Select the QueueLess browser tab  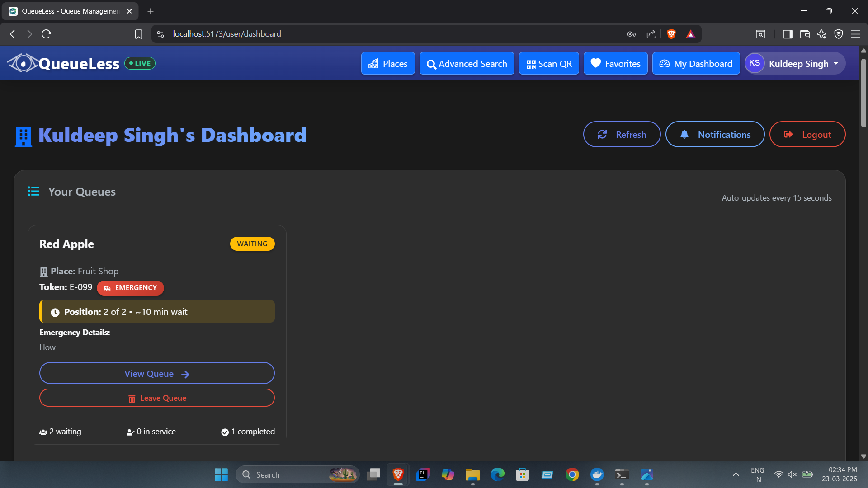(x=70, y=11)
